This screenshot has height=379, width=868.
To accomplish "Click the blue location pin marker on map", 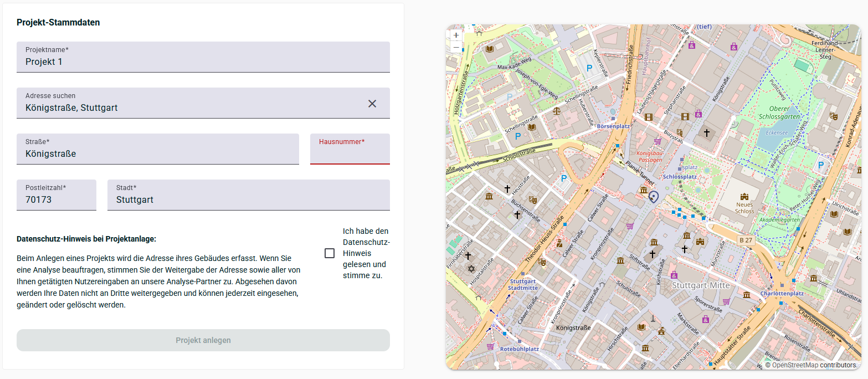I will coord(653,197).
